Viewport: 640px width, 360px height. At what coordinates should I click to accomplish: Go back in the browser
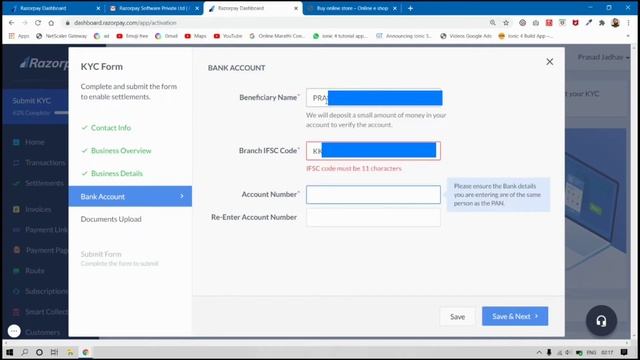[11, 23]
